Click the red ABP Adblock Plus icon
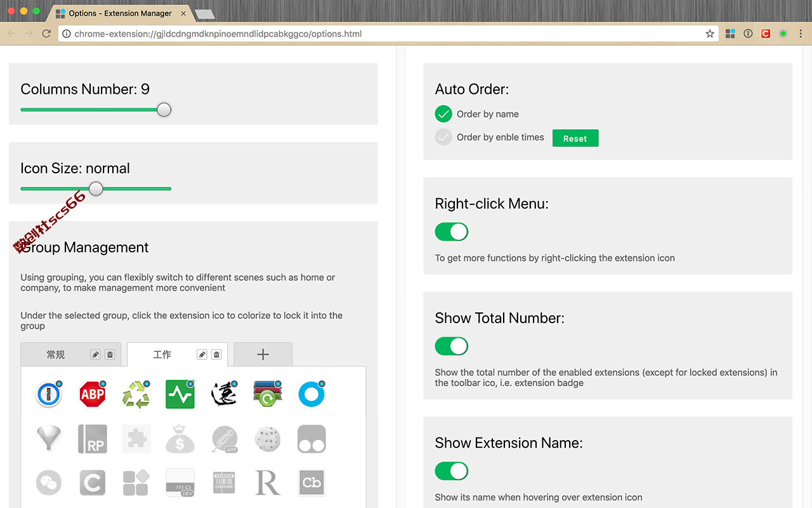 [93, 394]
